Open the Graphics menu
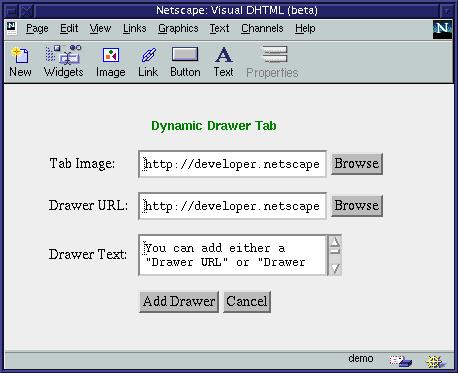The image size is (458, 373). tap(178, 29)
